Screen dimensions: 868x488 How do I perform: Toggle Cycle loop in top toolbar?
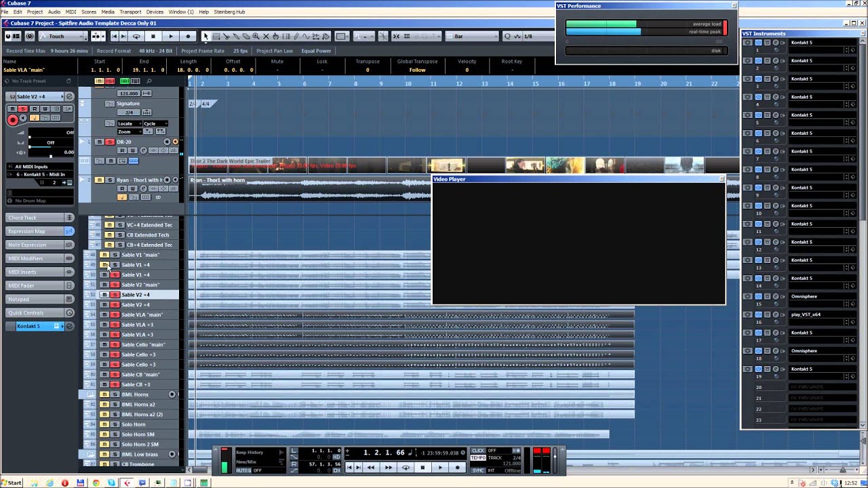136,36
